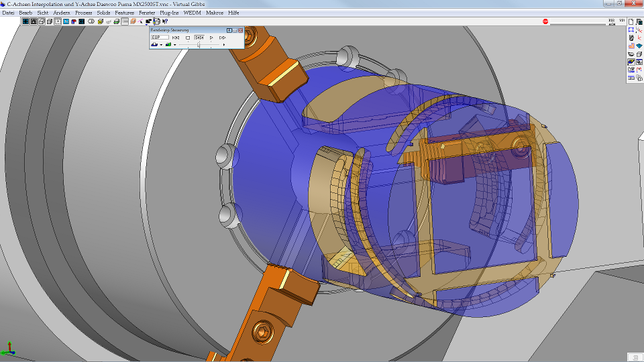Screen dimensions: 644x362
Task: Stop the rendering simulation
Action: (188, 38)
